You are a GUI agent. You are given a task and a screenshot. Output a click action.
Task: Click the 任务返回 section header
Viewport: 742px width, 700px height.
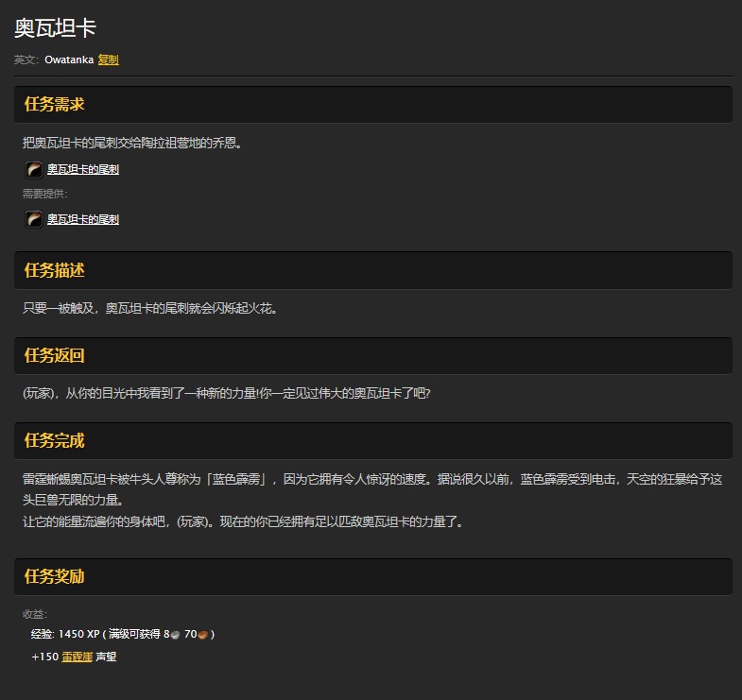[55, 355]
